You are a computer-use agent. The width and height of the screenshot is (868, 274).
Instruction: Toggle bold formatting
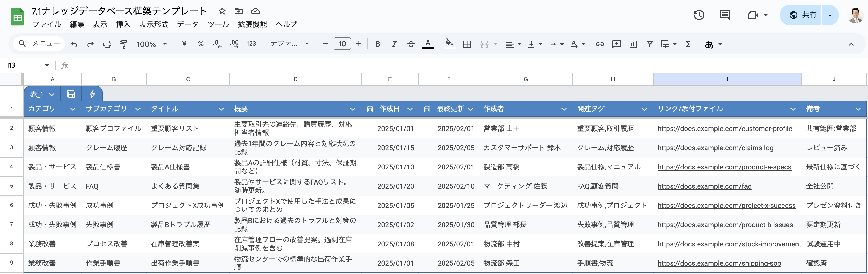pyautogui.click(x=377, y=44)
